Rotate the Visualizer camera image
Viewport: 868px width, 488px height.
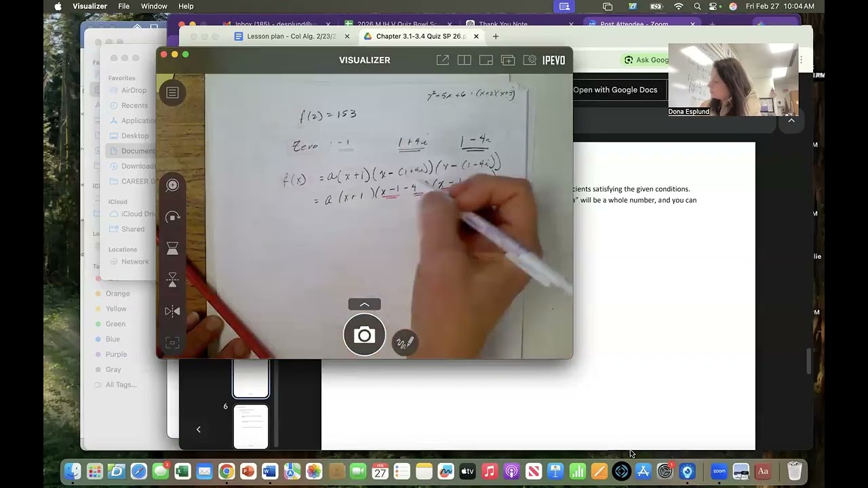coord(172,217)
